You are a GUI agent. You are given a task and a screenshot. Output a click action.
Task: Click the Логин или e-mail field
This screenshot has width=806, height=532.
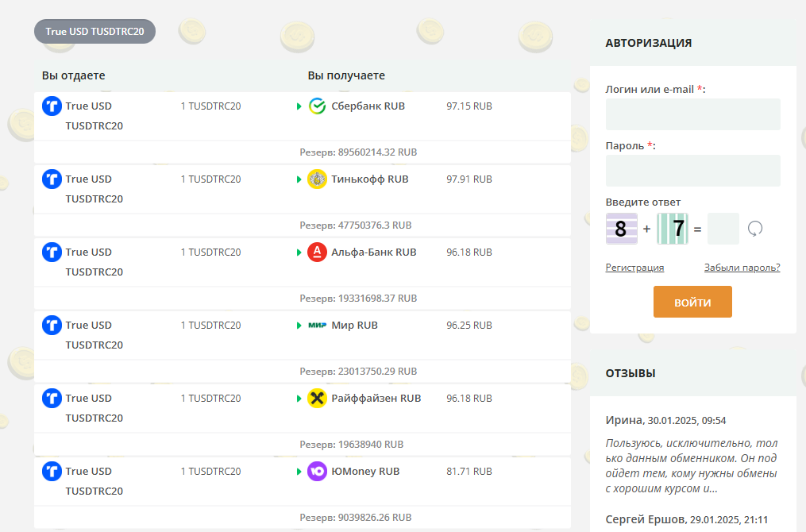pos(692,114)
